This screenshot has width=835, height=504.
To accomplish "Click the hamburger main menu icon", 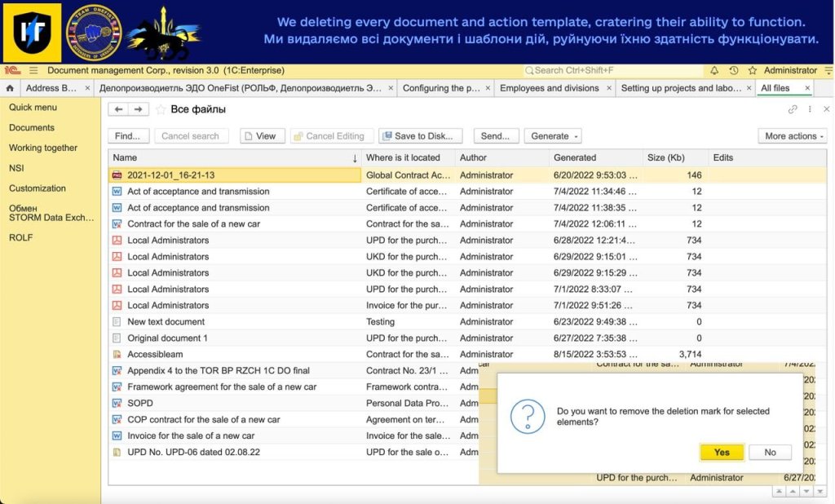I will pyautogui.click(x=33, y=71).
